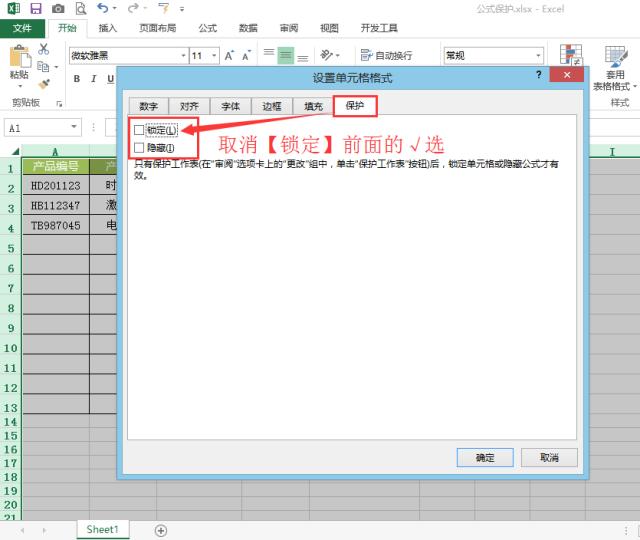Open the number format 常规 dropdown

(538, 56)
